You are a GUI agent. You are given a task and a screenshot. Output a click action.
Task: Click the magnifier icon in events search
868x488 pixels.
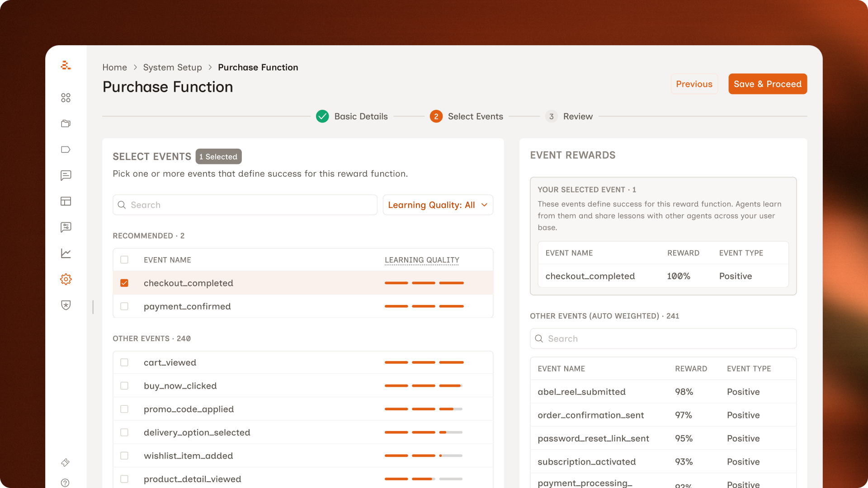coord(122,205)
